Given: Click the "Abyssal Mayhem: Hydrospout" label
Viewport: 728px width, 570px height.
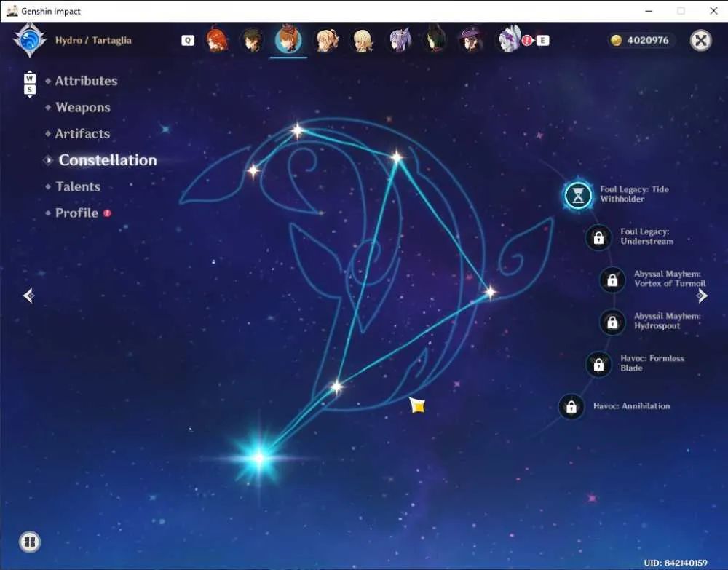Looking at the screenshot, I should point(668,321).
